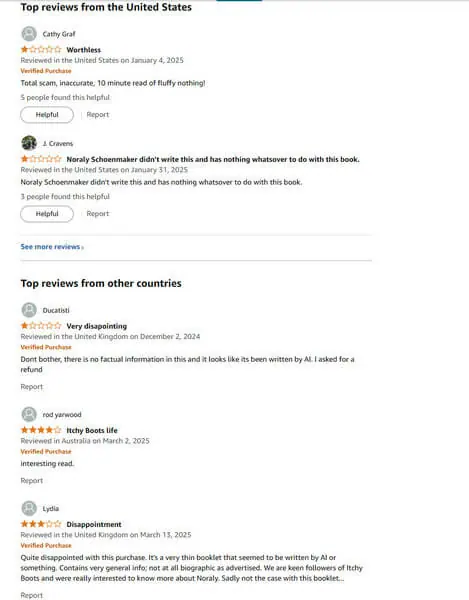This screenshot has width=469, height=600.
Task: Open Lydia's profile avatar
Action: point(29,508)
